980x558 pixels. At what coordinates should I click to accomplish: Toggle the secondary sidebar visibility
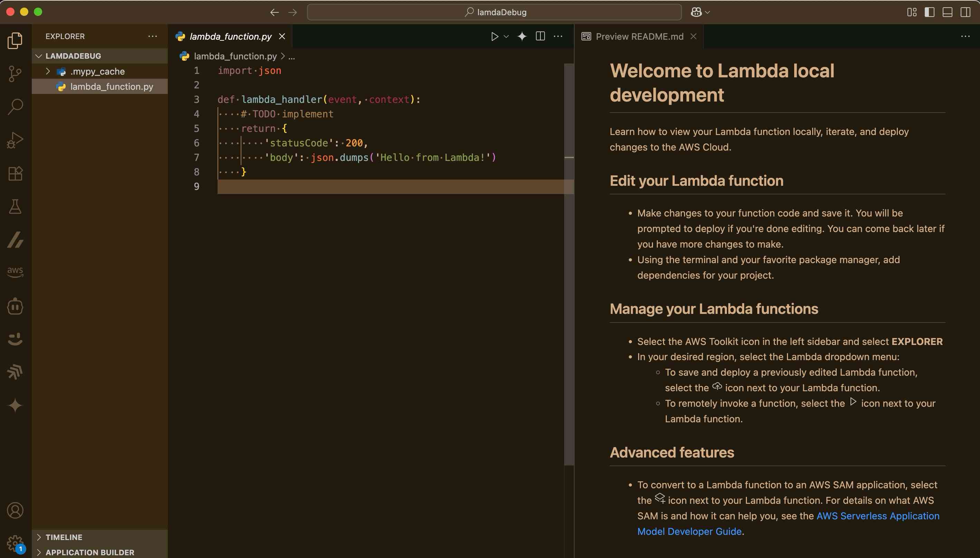pos(965,12)
